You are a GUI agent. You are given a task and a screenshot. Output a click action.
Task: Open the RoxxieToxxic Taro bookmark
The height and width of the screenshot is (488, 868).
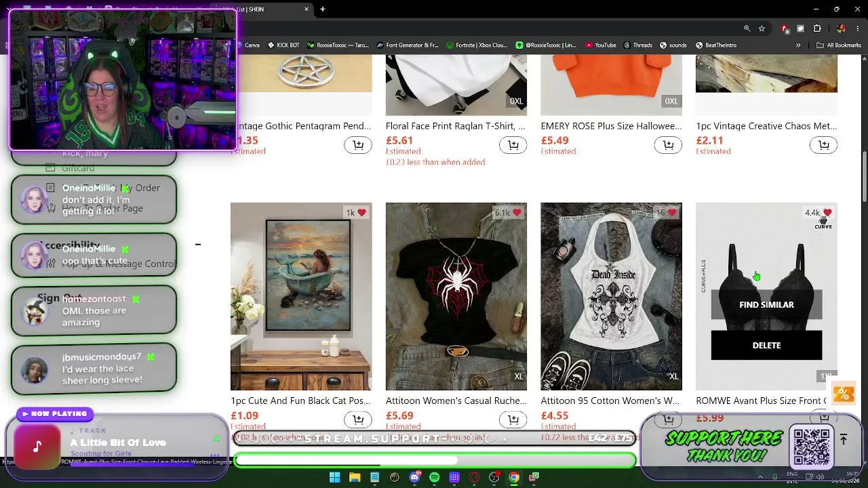(338, 45)
